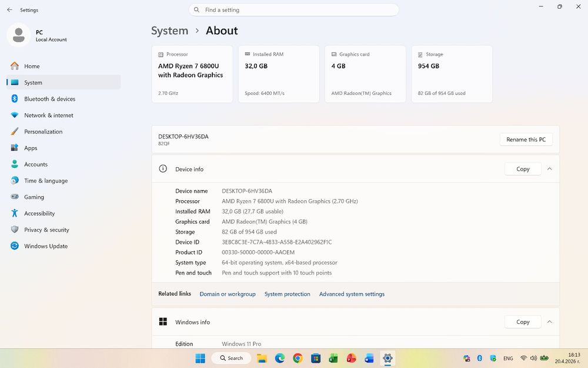The width and height of the screenshot is (588, 368).
Task: Click the Windows 11 Pro edition text
Action: tap(241, 344)
